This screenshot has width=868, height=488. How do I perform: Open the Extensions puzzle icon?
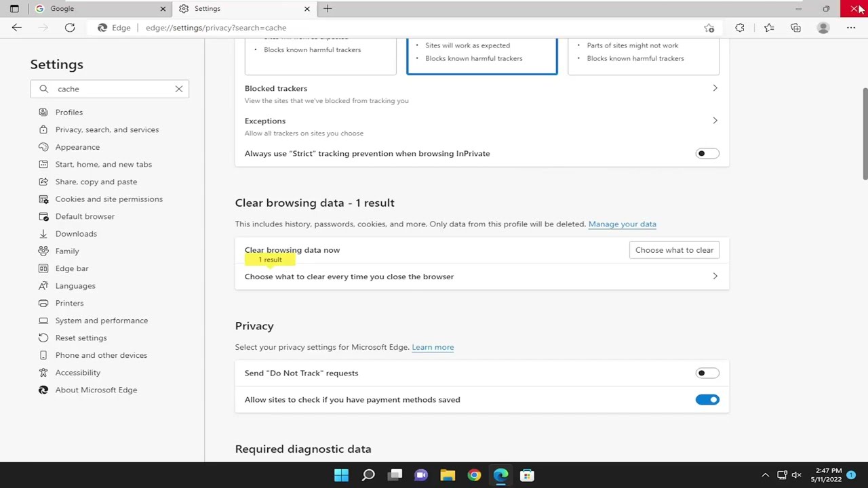pos(740,28)
